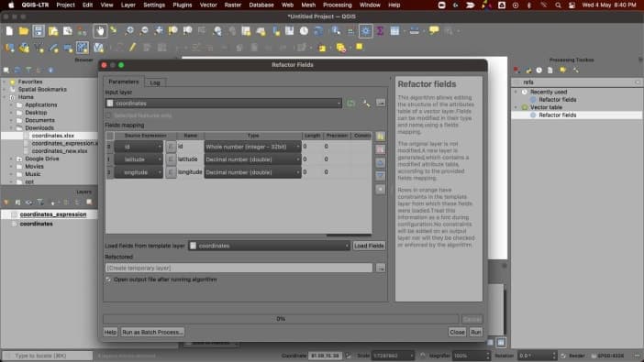
Task: Open expression editor for id row
Action: point(171,147)
